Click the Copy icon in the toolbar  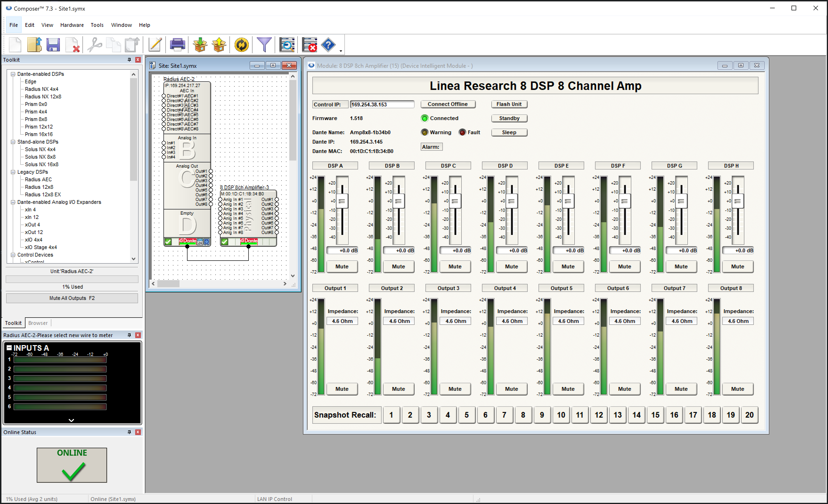point(114,45)
